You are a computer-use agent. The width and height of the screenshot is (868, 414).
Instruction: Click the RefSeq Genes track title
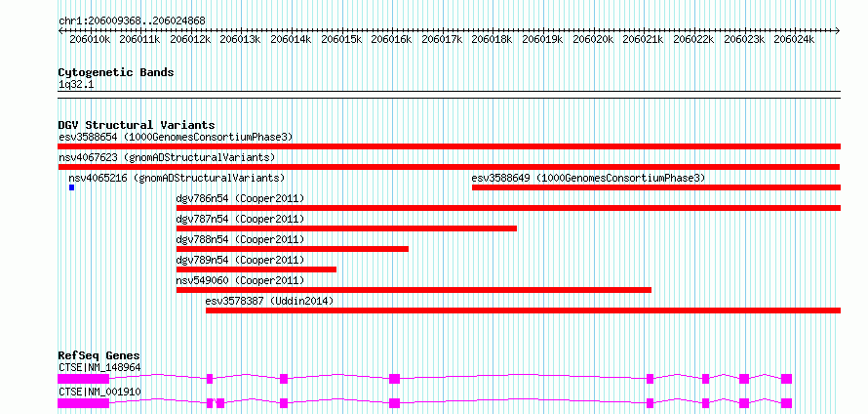(99, 355)
